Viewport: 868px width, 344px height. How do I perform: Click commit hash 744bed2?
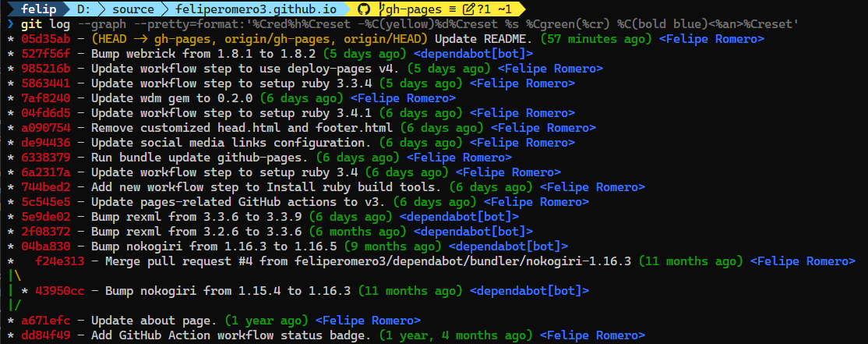pyautogui.click(x=45, y=187)
